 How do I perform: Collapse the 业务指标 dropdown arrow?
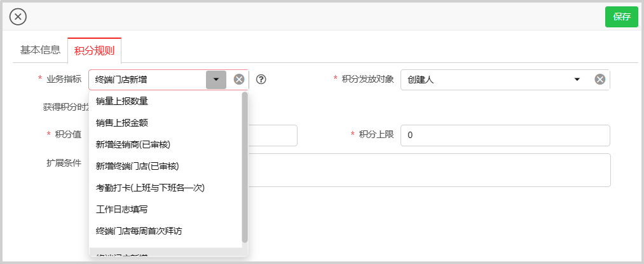216,80
